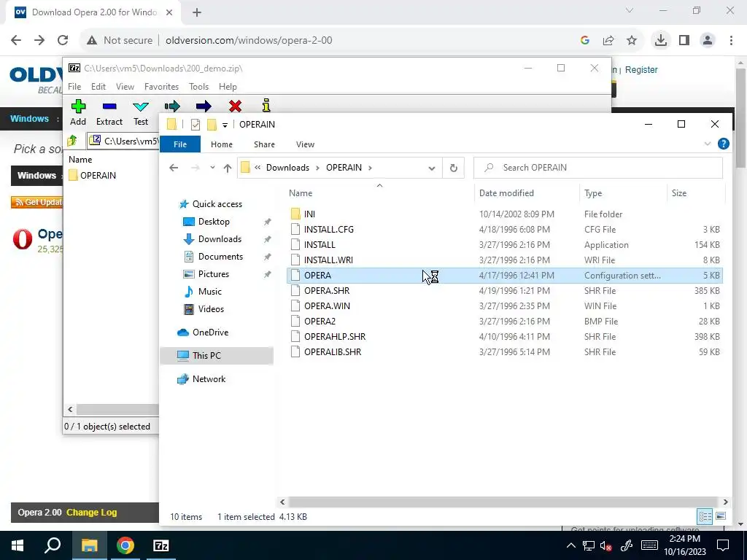Open Help menu in 7-Zip

click(228, 87)
